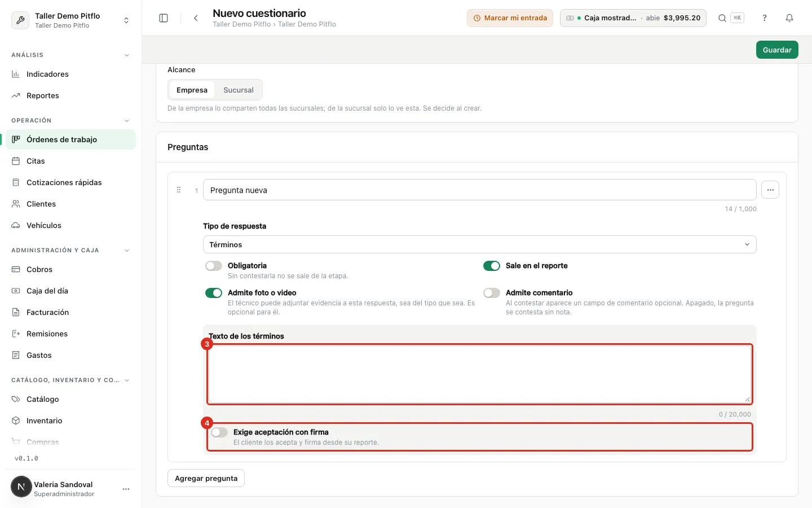Click the Inventario box icon
812x508 pixels.
(16, 421)
